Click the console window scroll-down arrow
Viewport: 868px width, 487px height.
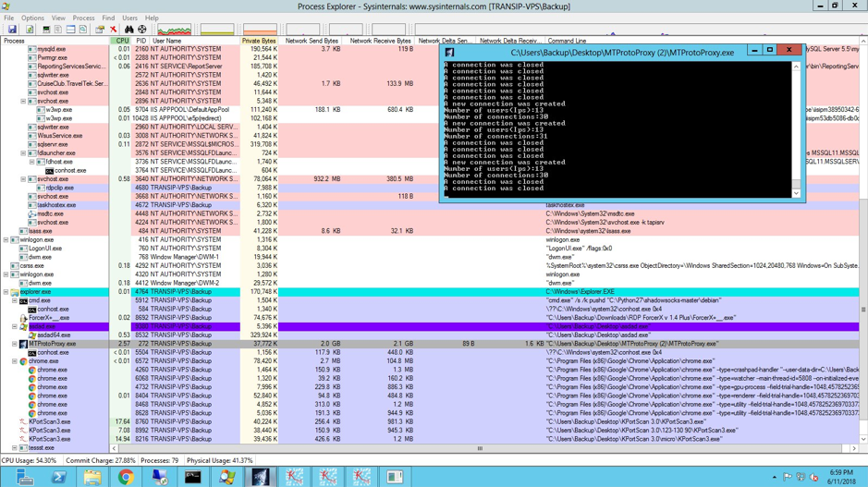[x=796, y=193]
